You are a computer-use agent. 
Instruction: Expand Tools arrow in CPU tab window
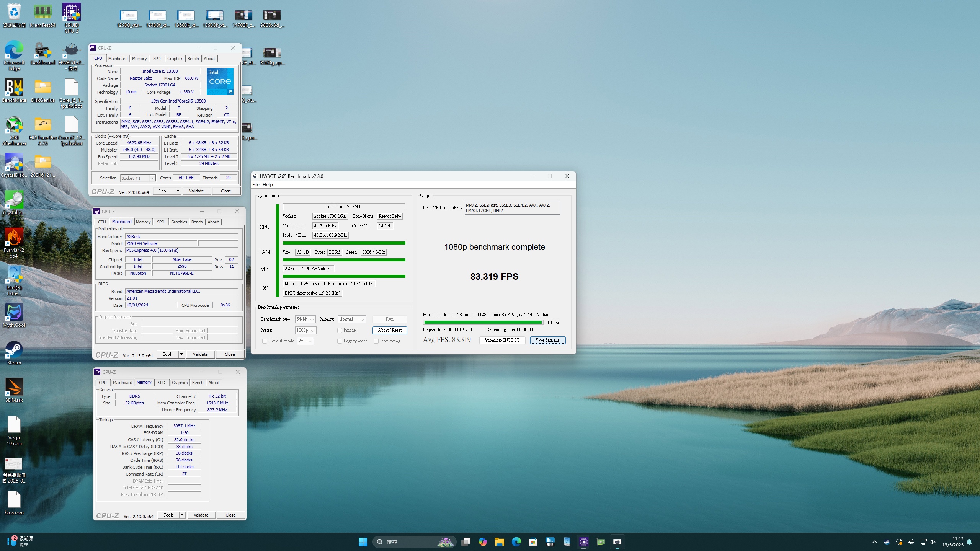click(x=178, y=191)
